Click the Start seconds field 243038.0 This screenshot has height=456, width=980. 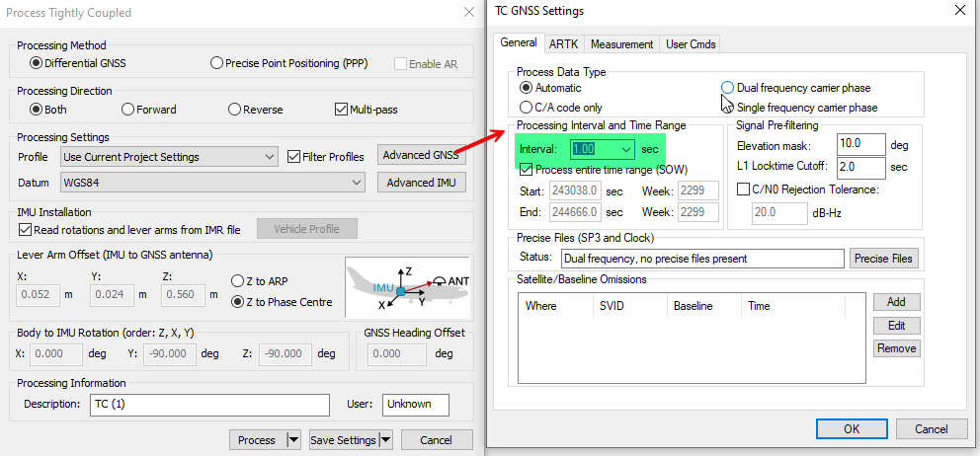575,190
